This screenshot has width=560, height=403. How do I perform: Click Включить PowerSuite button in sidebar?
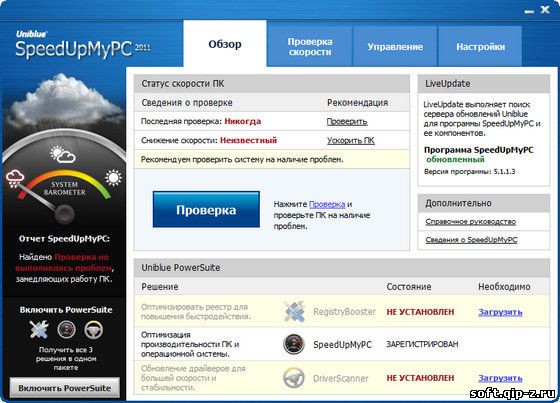65,388
